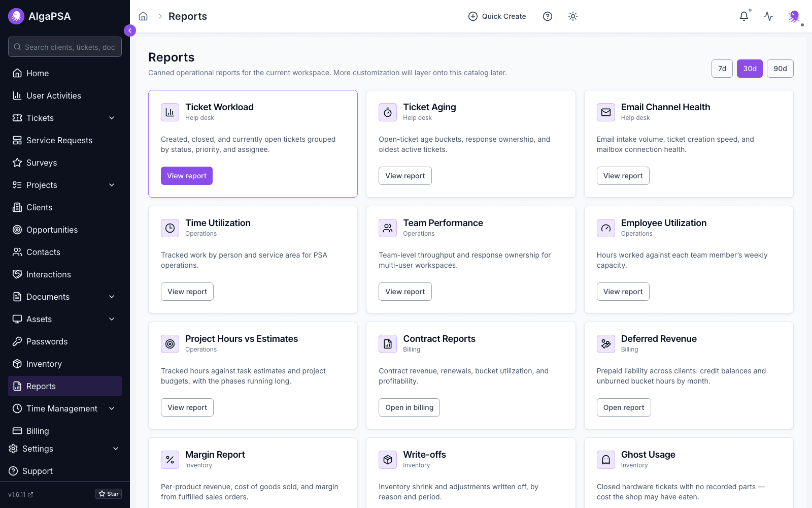The image size is (812, 508).
Task: Select Reports in sidebar
Action: 65,386
